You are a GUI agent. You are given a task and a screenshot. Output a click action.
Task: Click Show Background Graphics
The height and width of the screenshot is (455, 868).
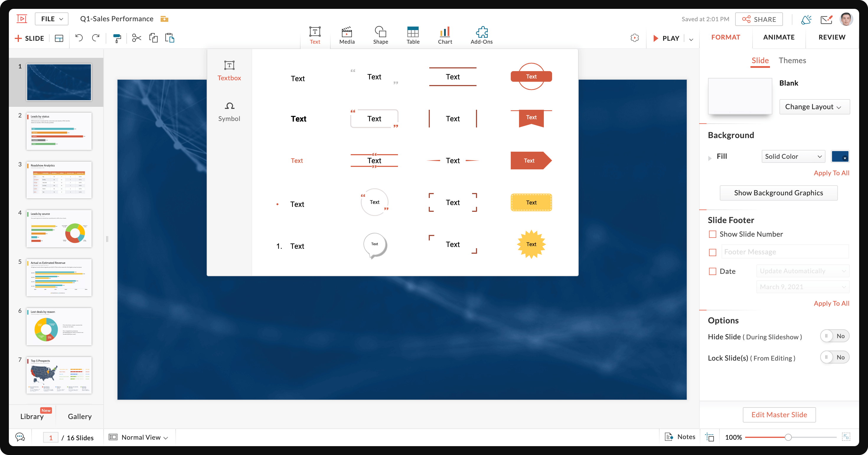778,193
